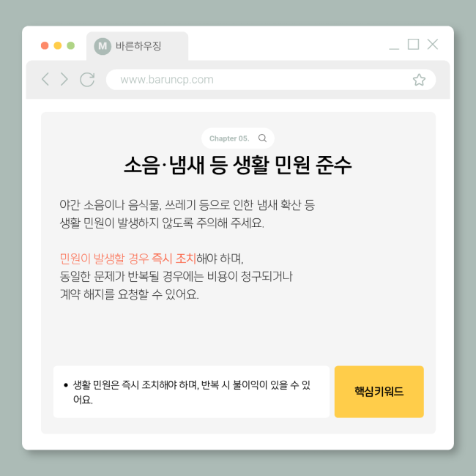
Task: Close the window with X icon
Action: point(432,44)
